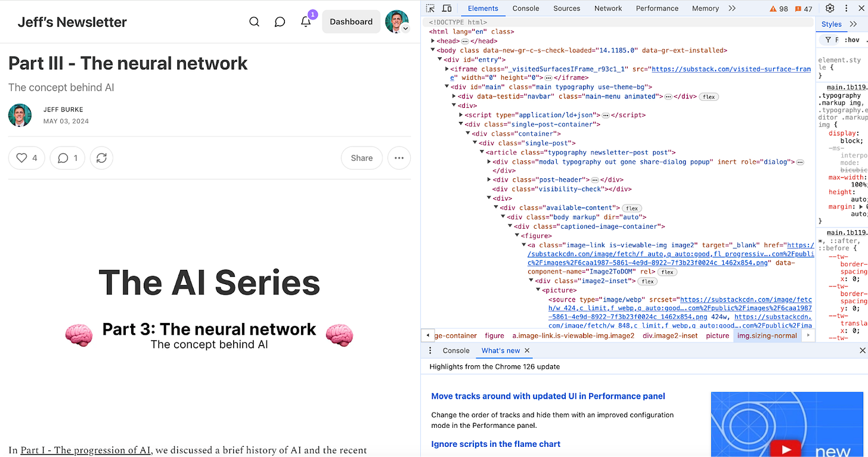Screen dimensions: 868x457
Task: Select the div.image2-inset breadcrumb
Action: point(670,335)
